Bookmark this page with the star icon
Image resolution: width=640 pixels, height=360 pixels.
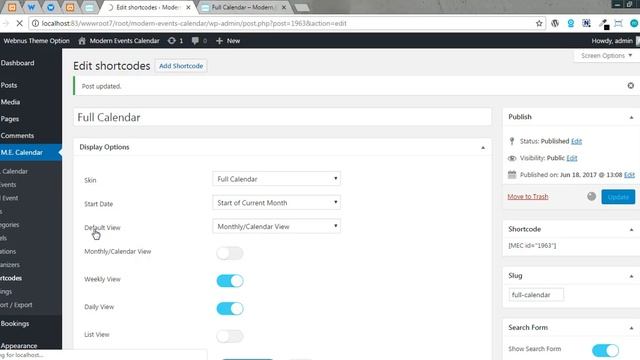[x=539, y=24]
